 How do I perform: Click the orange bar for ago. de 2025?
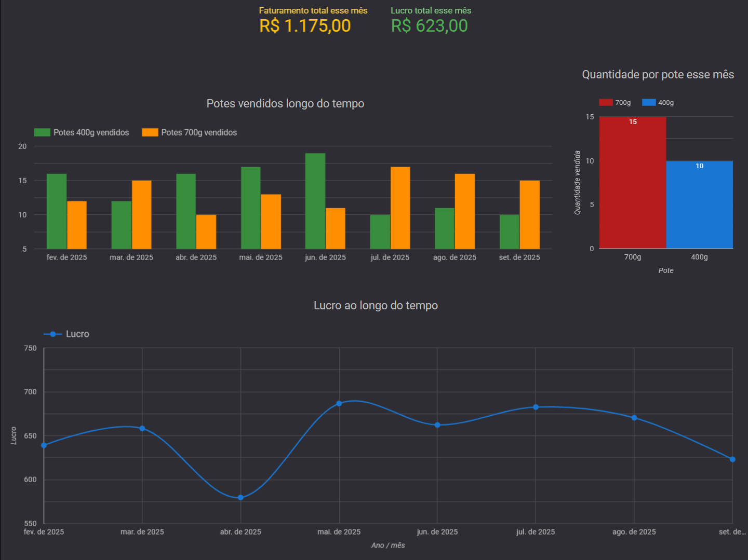point(465,211)
